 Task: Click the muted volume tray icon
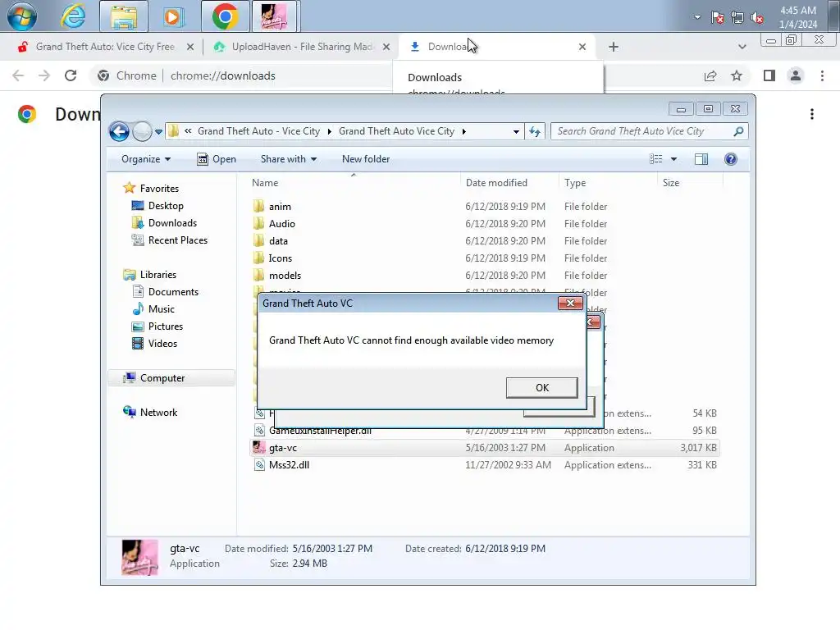pos(757,17)
